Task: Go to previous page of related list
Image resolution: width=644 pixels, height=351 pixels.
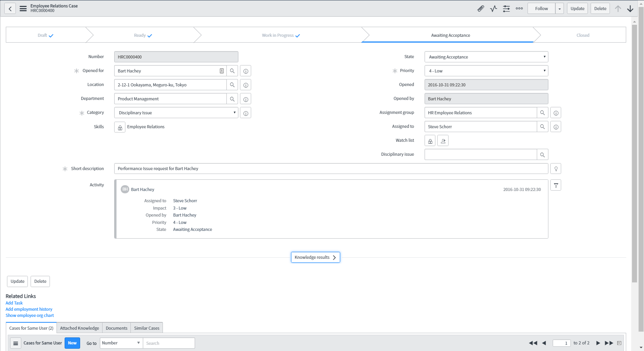Action: pos(544,343)
